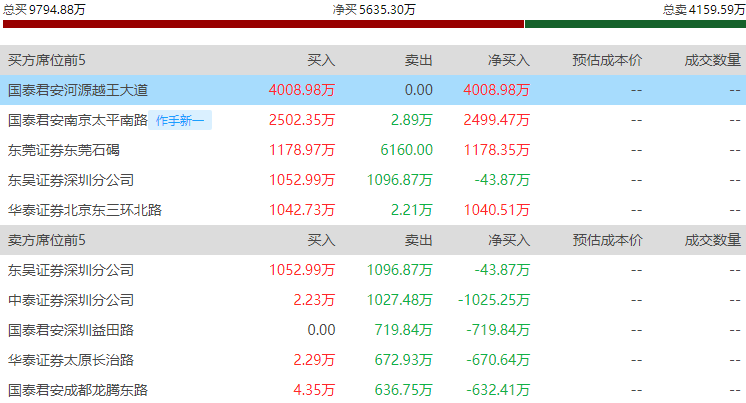Select the 华泰证券太原长治路 seat name
Image resolution: width=746 pixels, height=403 pixels.
(70, 360)
